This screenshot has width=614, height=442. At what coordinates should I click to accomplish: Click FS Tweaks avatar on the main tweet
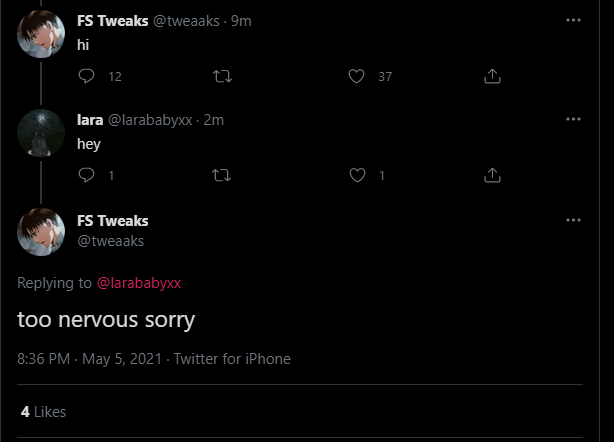click(41, 232)
